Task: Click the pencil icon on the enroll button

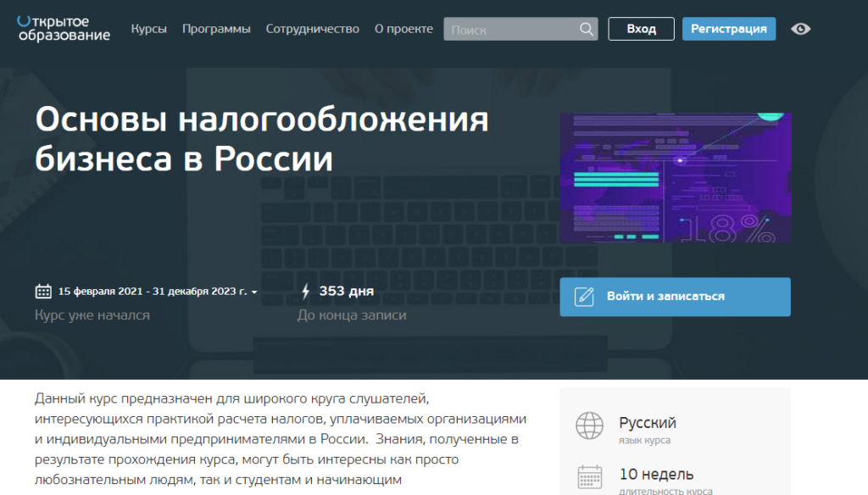Action: [584, 297]
